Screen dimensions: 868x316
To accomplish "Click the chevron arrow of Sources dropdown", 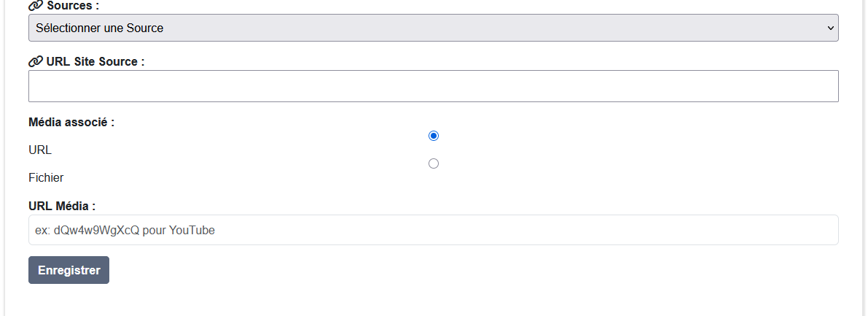I will [x=830, y=28].
